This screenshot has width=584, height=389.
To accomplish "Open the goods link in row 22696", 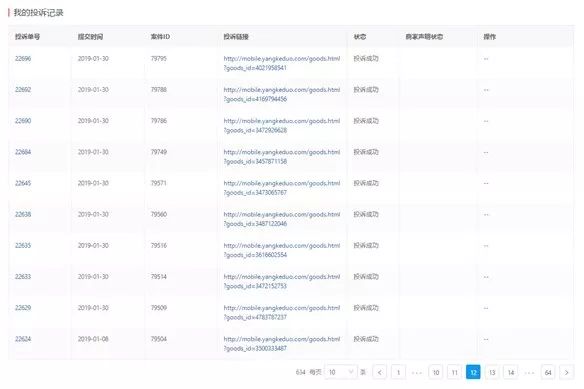I will pyautogui.click(x=282, y=63).
